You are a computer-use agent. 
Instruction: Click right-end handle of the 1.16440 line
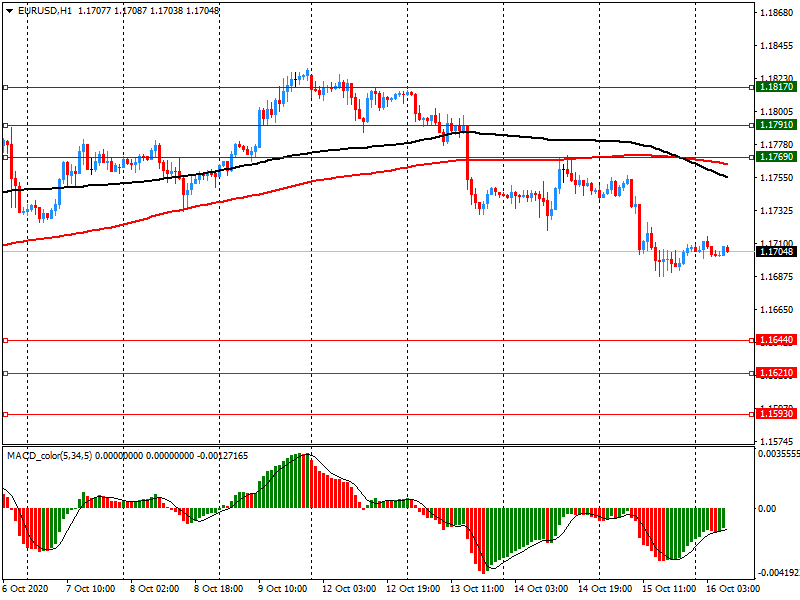tap(752, 340)
